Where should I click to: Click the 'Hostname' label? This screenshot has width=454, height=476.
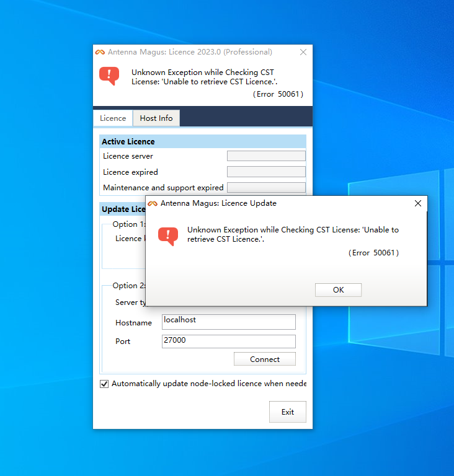pyautogui.click(x=133, y=323)
